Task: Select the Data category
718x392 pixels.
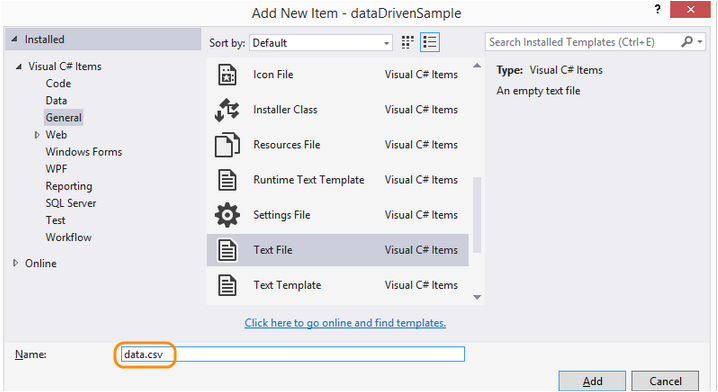Action: click(x=56, y=101)
